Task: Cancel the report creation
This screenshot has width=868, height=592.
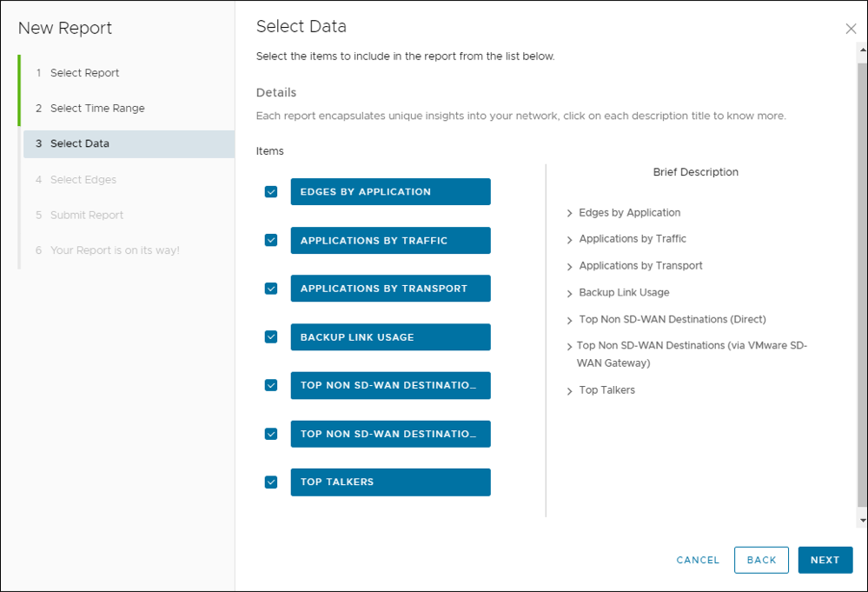Action: click(698, 560)
